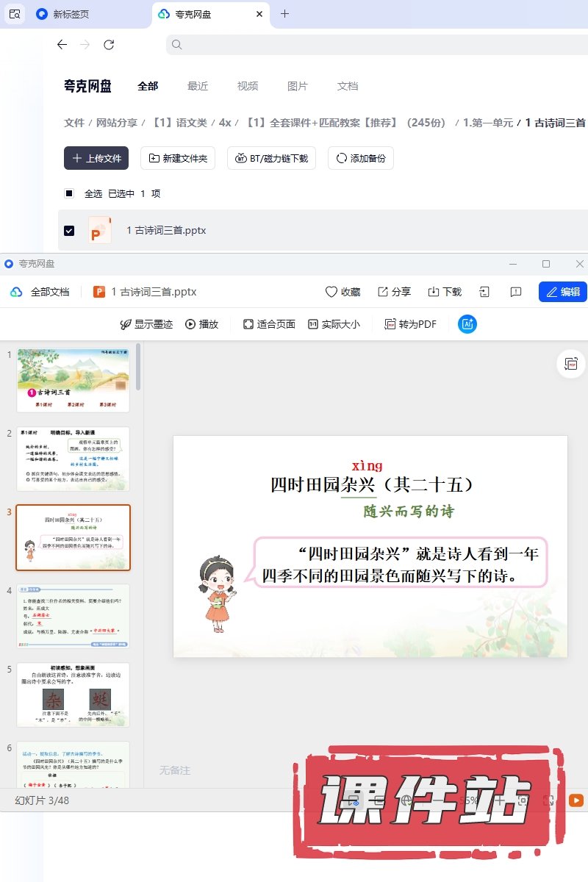Screen dimensions: 588x882
Task: Open 1.第一单元 in the breadcrumb path
Action: (x=487, y=123)
